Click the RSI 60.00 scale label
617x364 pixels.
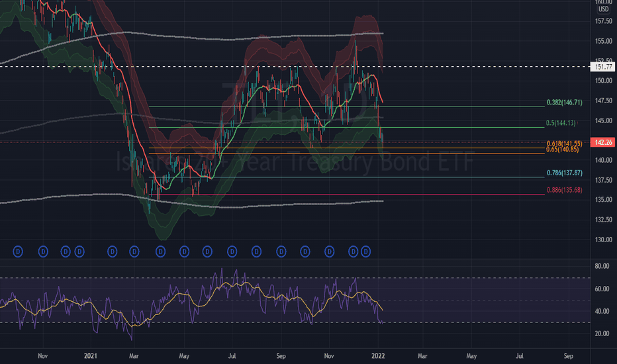(602, 289)
